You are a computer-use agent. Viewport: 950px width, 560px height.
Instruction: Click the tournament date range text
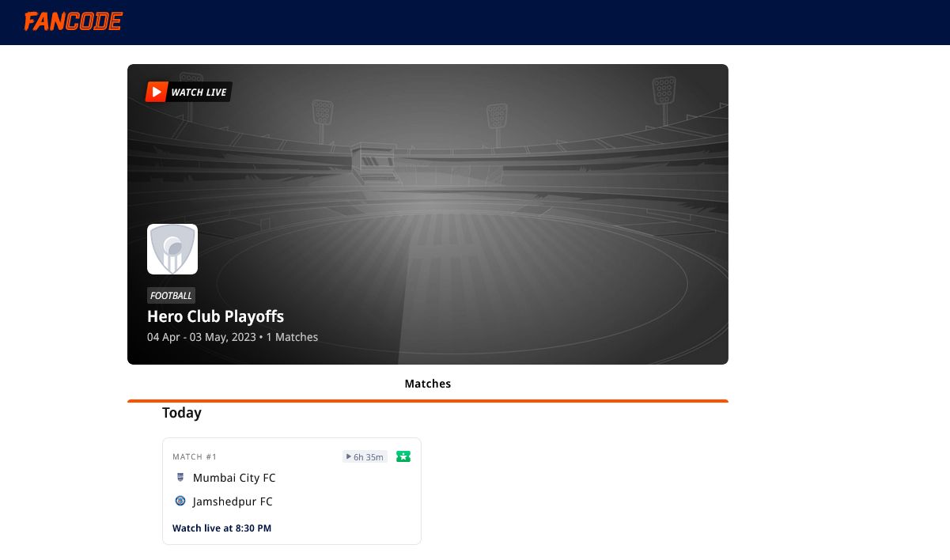(201, 337)
